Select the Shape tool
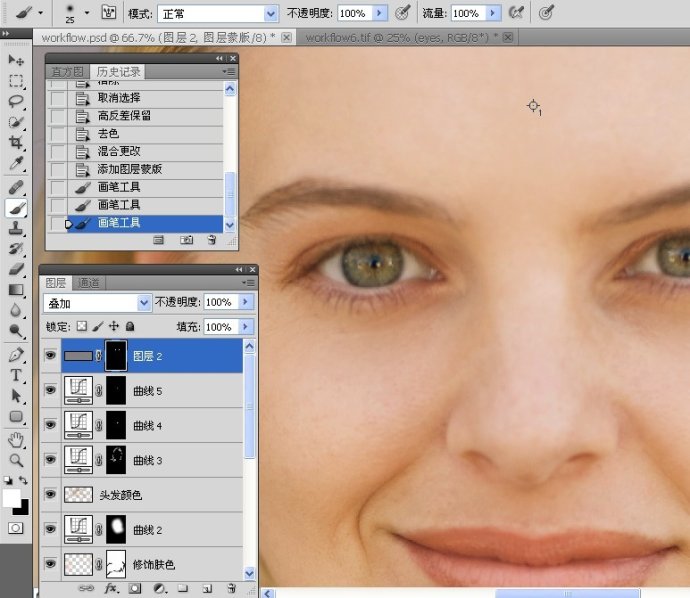 [x=16, y=416]
